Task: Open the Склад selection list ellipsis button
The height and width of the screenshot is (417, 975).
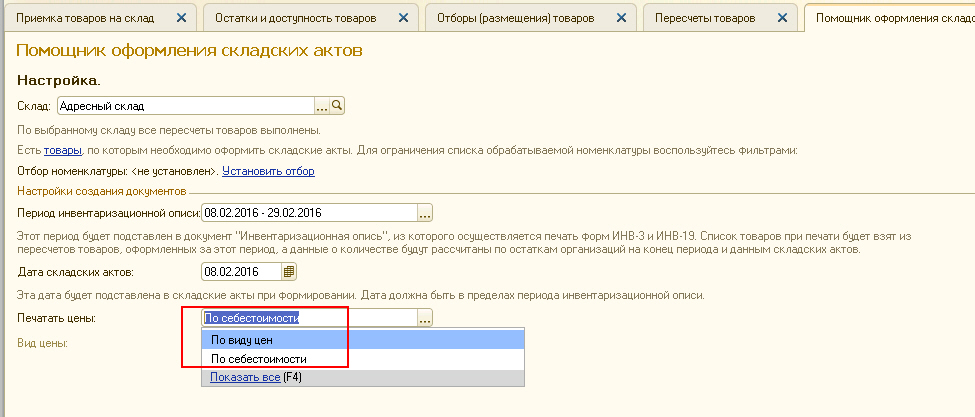Action: coord(321,106)
